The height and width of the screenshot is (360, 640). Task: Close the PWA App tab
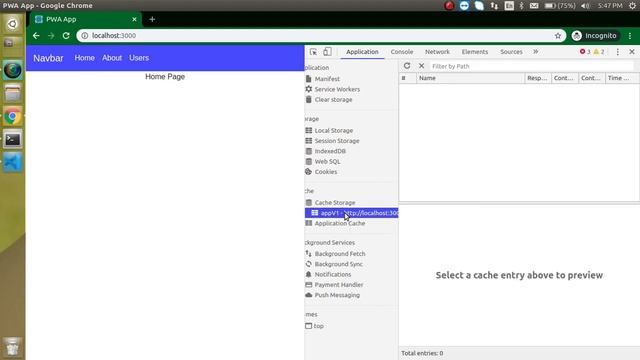pyautogui.click(x=134, y=19)
